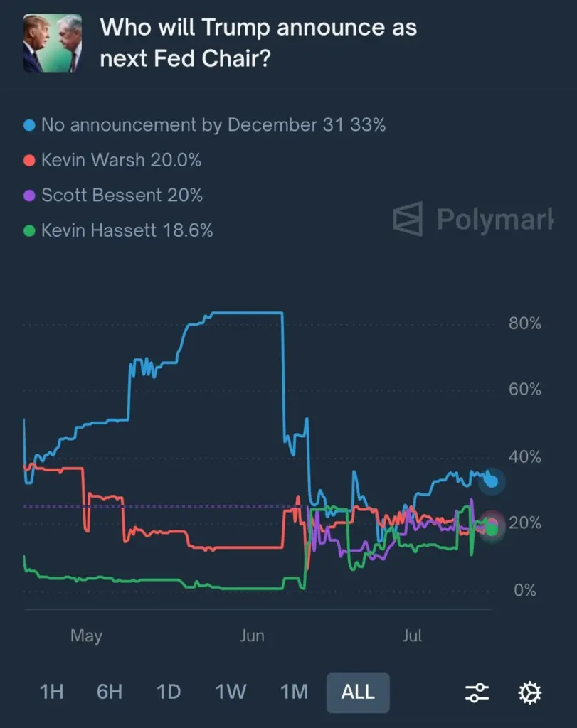
Task: Open the chart filter sliders icon
Action: 477,692
